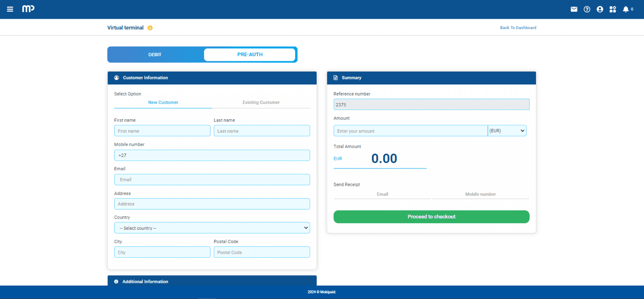Open the notifications bell
Image resolution: width=644 pixels, height=299 pixels.
[x=626, y=9]
